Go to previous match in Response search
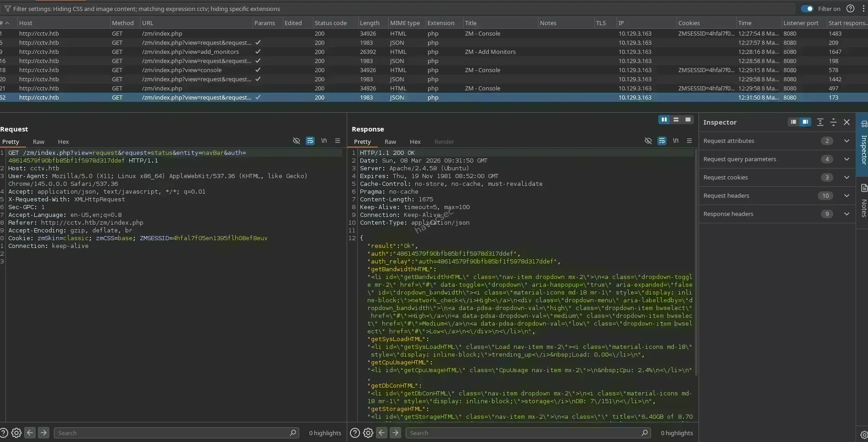The image size is (868, 442). [382, 432]
